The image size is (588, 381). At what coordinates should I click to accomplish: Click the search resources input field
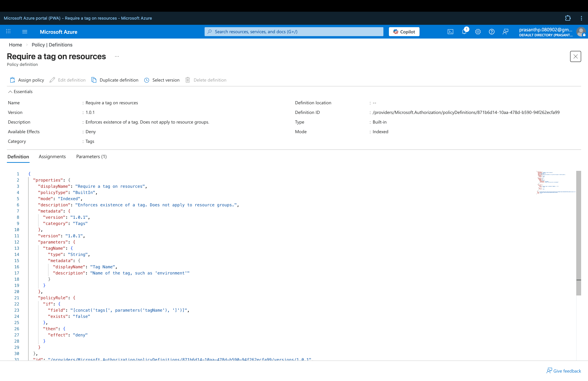[x=294, y=32]
